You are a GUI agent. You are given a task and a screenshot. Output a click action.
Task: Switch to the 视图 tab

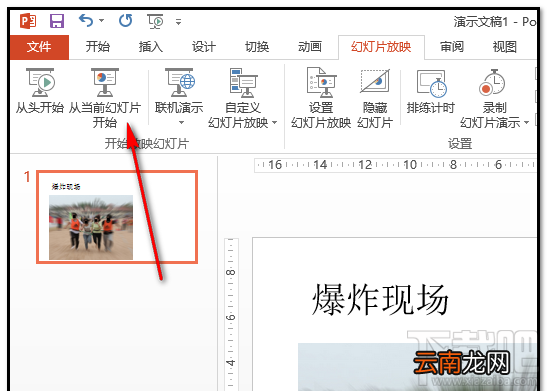point(504,47)
